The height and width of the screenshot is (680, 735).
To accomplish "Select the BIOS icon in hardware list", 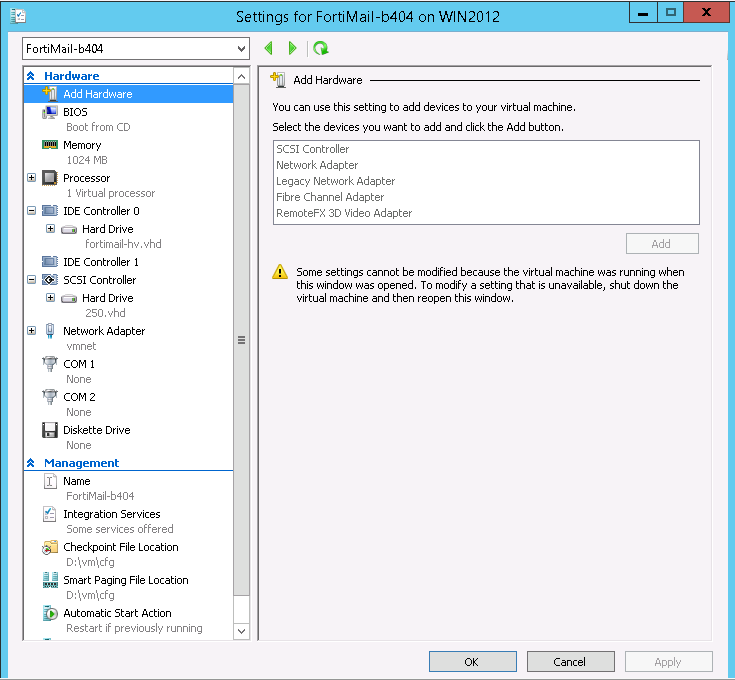I will pos(50,112).
